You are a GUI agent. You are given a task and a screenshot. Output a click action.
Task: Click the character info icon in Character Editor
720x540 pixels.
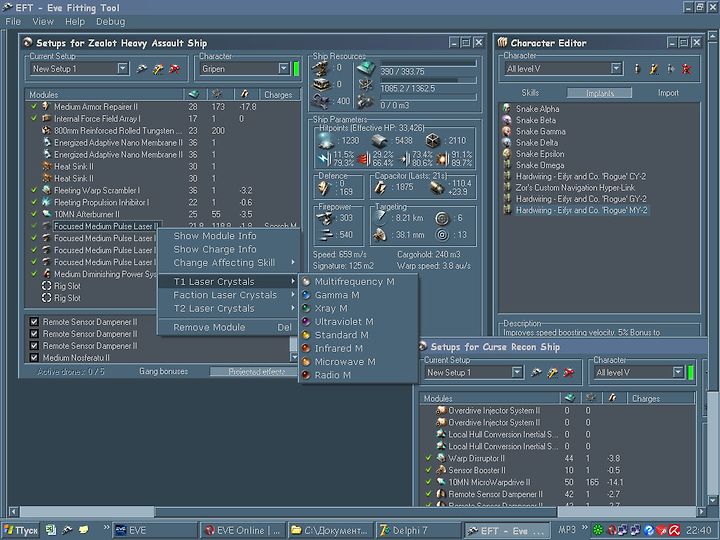(x=637, y=69)
